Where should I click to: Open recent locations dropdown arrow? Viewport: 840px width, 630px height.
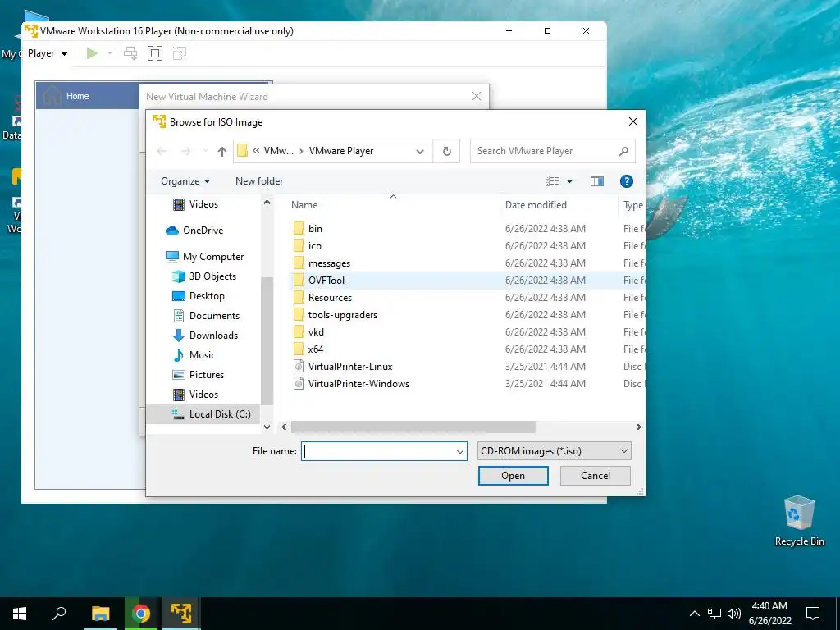(x=205, y=152)
